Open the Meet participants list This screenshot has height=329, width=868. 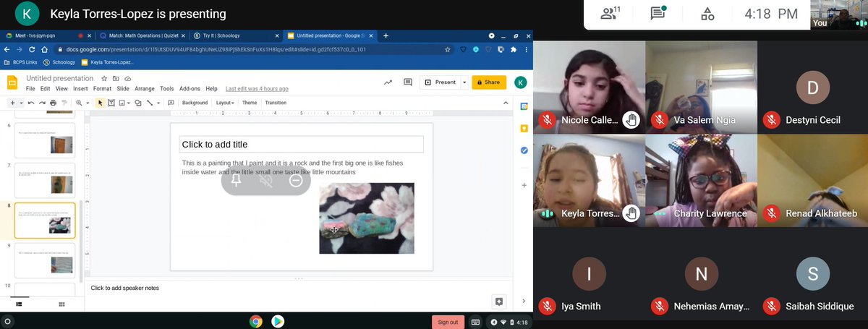click(611, 14)
